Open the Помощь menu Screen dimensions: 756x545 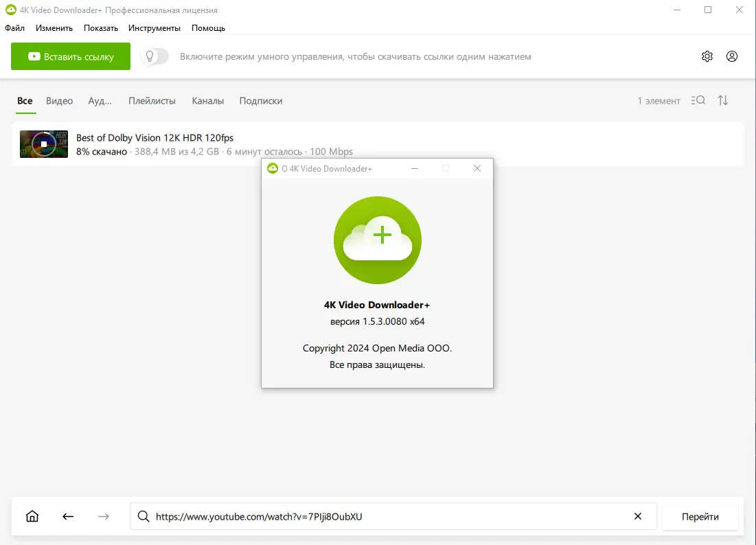coord(208,28)
